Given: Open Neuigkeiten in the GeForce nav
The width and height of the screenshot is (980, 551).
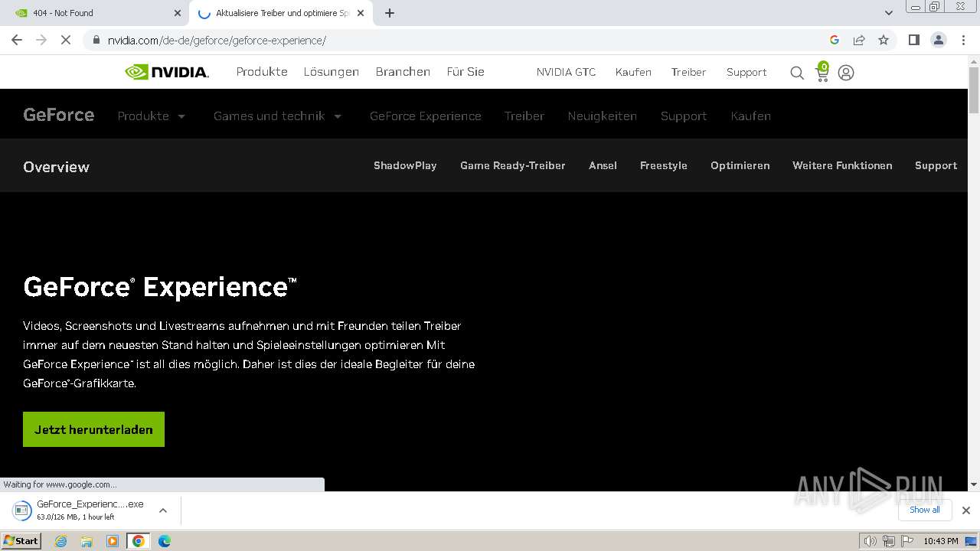Looking at the screenshot, I should point(603,116).
